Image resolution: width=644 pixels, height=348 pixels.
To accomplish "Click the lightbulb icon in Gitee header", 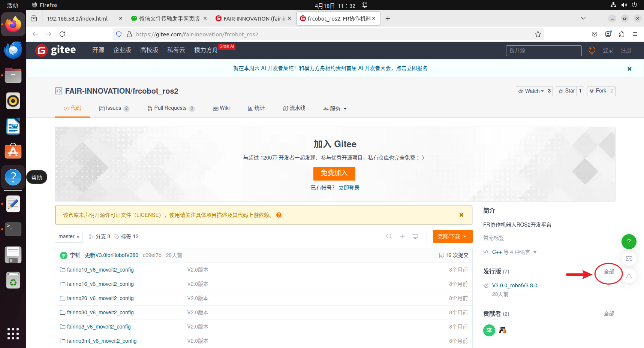I will coord(592,50).
